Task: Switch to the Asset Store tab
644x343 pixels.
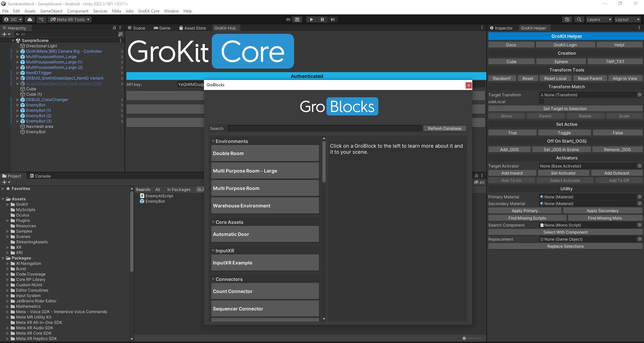Action: click(193, 28)
